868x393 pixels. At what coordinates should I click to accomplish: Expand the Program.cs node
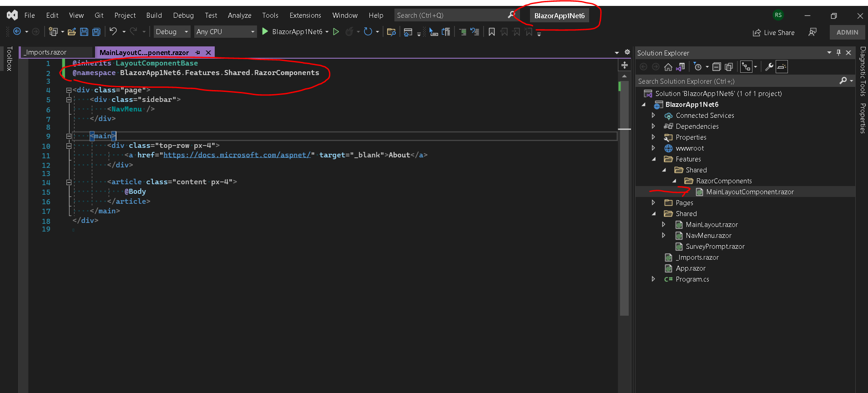(x=653, y=279)
